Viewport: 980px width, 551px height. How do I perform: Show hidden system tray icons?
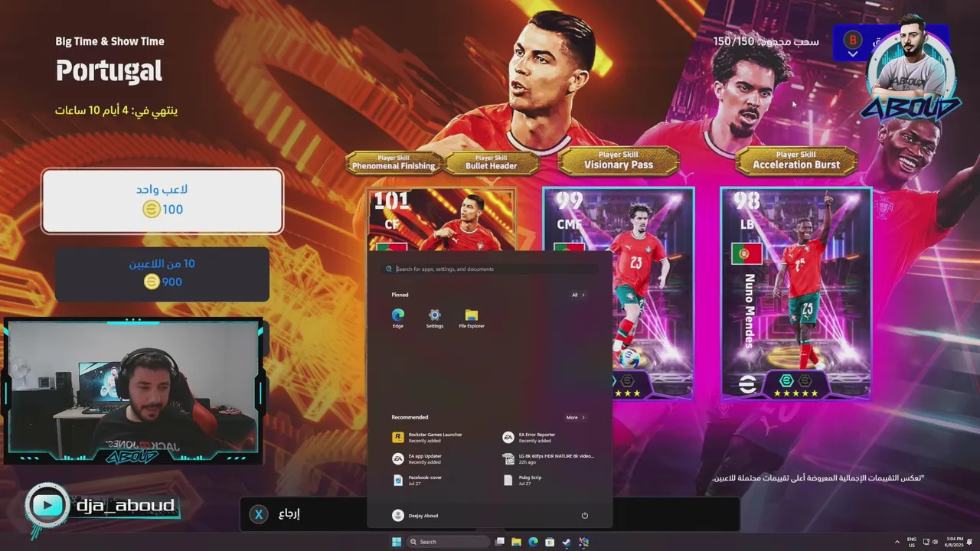(x=897, y=542)
